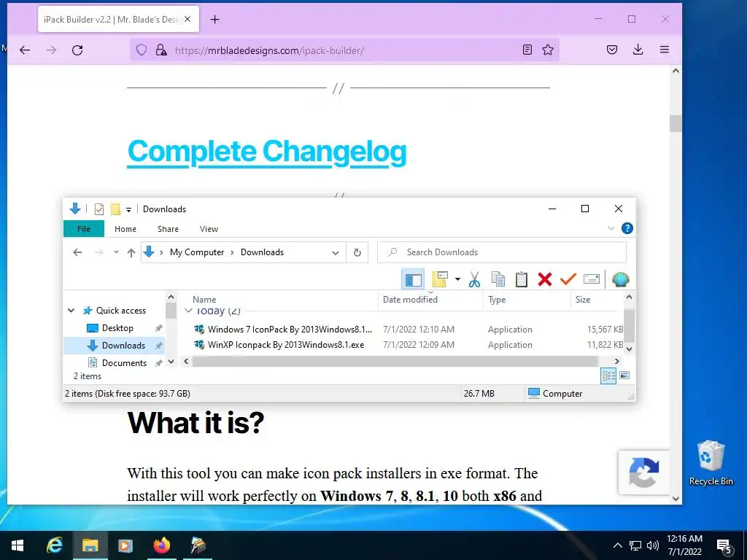Open the action center notifications
The width and height of the screenshot is (747, 560).
coord(724,546)
